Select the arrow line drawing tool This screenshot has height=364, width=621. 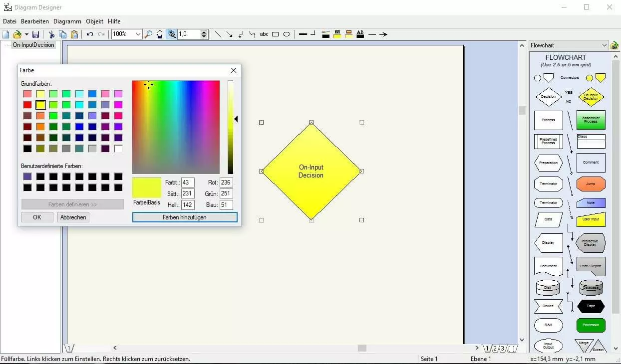coord(229,34)
